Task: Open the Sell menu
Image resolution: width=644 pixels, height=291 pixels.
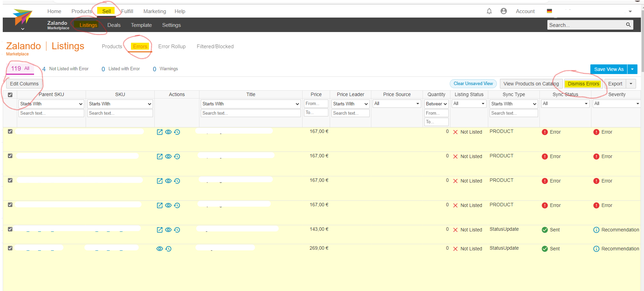Action: pos(106,11)
